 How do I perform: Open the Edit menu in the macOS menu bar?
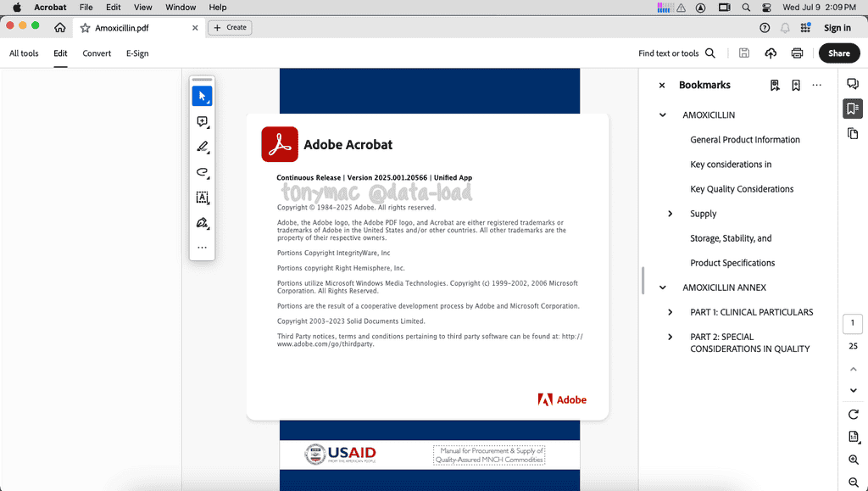click(x=114, y=7)
